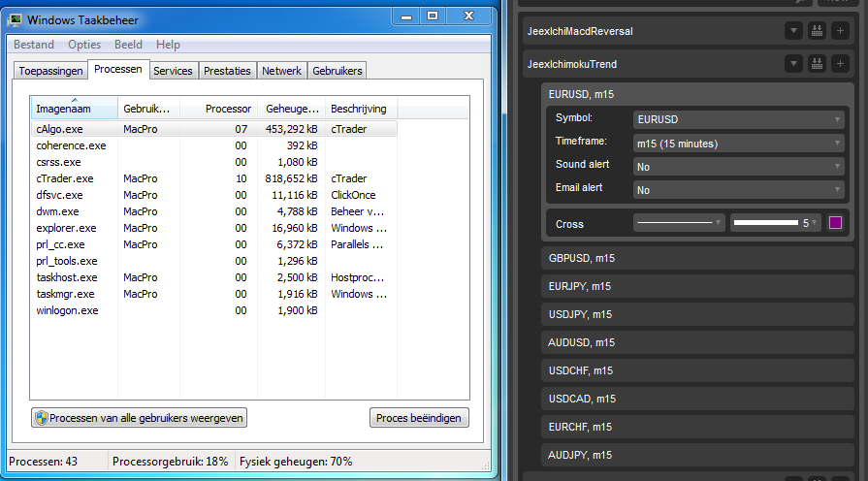The height and width of the screenshot is (481, 868).
Task: Add instance to JeexIchimokuTrend with plus icon
Action: pos(840,64)
